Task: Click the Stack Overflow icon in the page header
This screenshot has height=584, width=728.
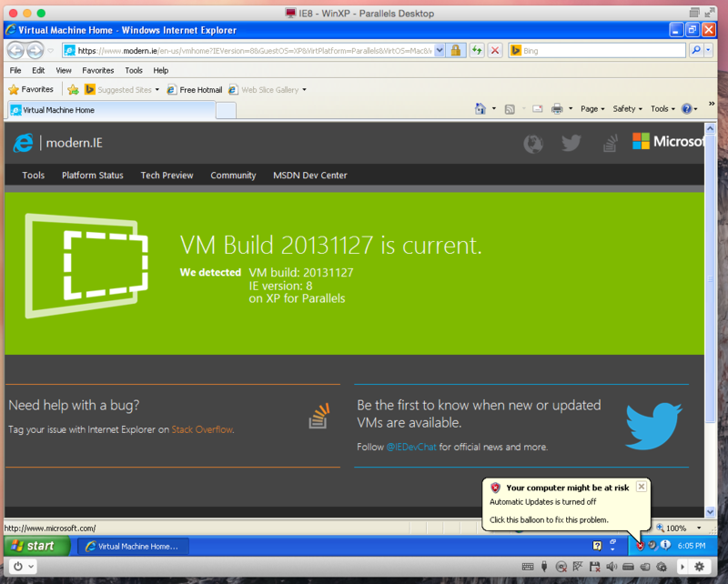Action: click(x=610, y=143)
